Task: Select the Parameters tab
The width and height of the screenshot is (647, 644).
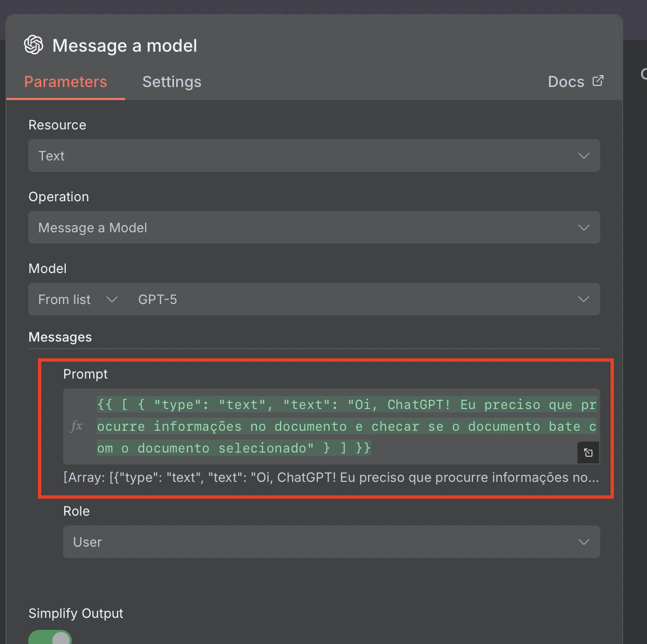Action: pos(66,82)
